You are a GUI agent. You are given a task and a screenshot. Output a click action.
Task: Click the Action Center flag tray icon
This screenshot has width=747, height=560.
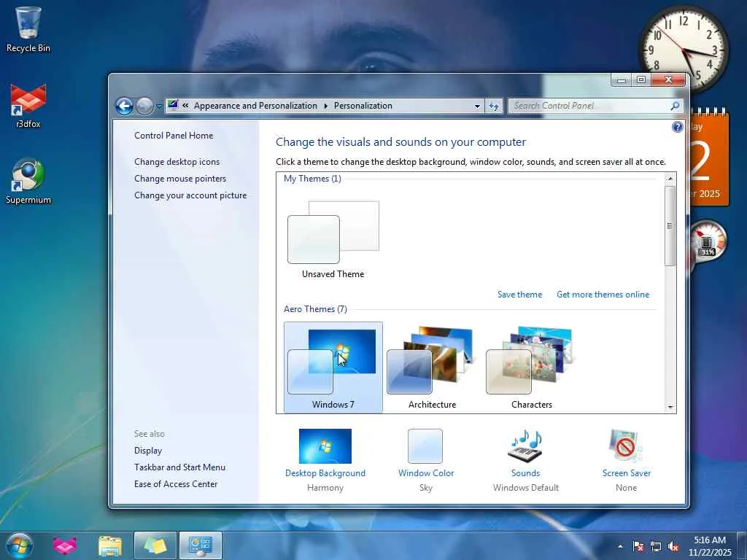coord(638,546)
